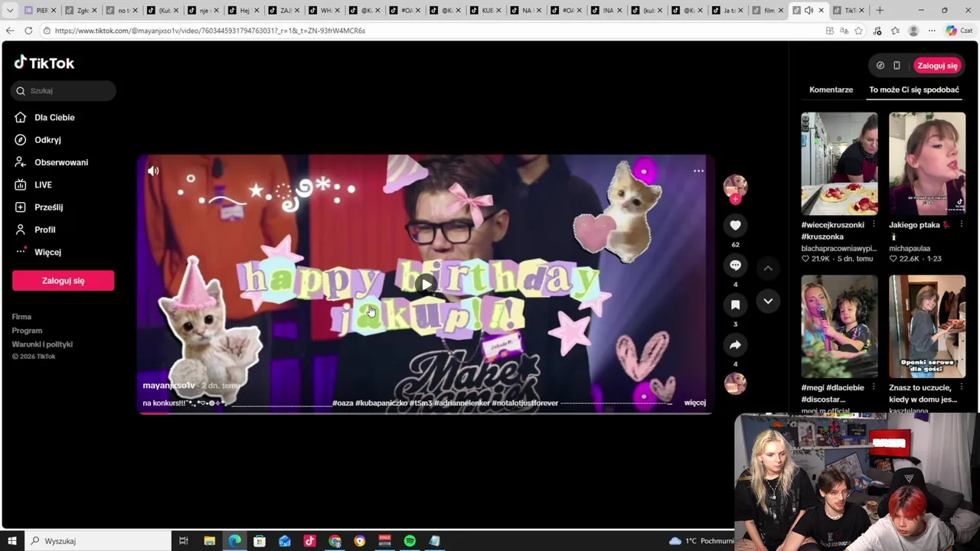Open Znasz to uczucie video thumbnail

click(927, 327)
